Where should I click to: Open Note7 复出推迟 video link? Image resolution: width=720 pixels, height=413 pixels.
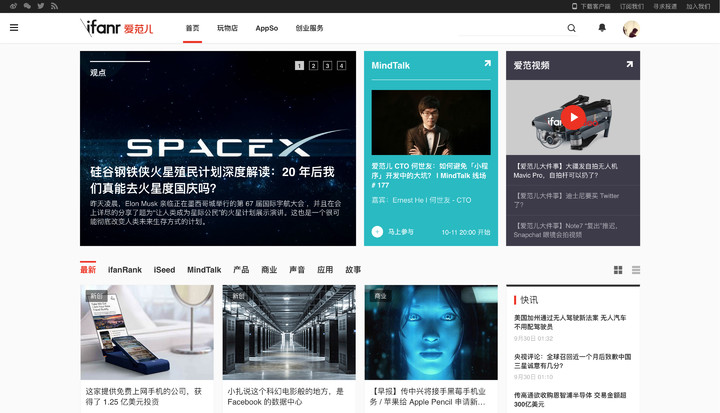click(x=565, y=230)
